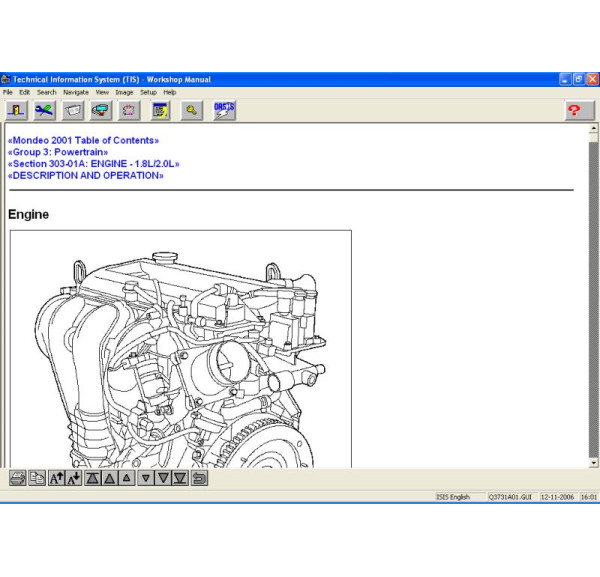Click the exit door icon in toolbar
Image resolution: width=600 pixels, height=577 pixels.
17,110
